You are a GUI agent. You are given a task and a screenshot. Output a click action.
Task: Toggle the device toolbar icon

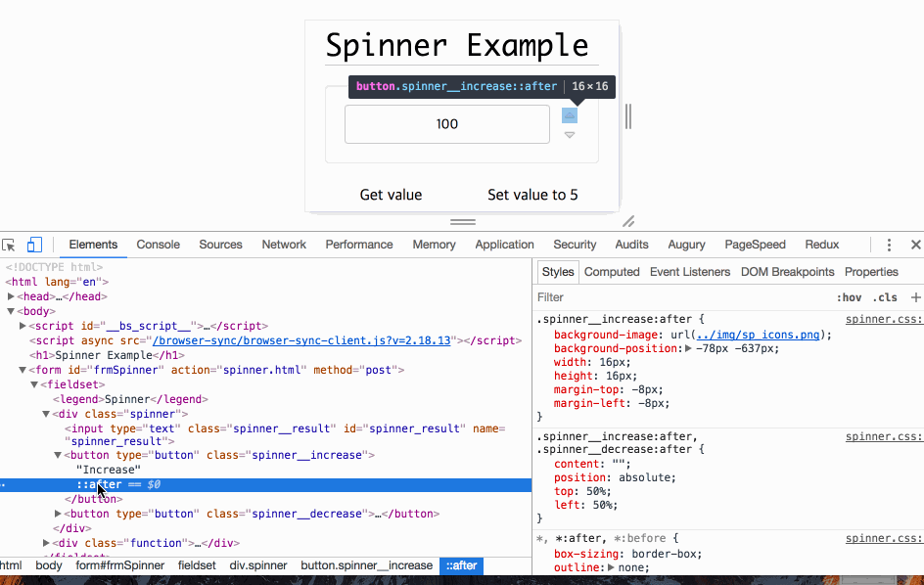click(35, 245)
